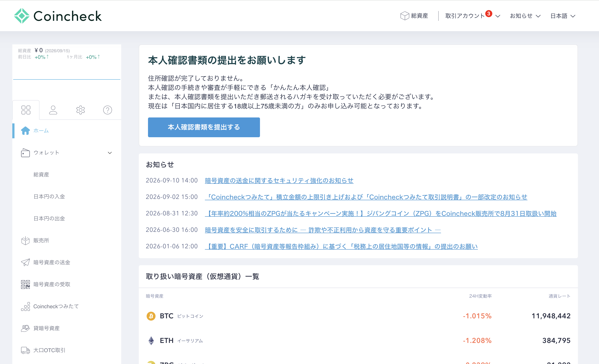Click the 総資産 ¥0 balance summary
599x364 pixels.
44,50
